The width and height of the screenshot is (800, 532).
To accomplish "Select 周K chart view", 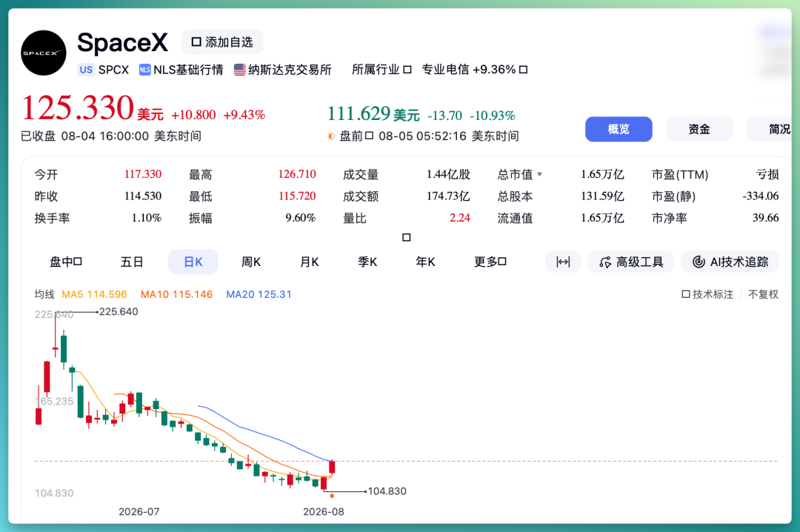I will pos(251,262).
